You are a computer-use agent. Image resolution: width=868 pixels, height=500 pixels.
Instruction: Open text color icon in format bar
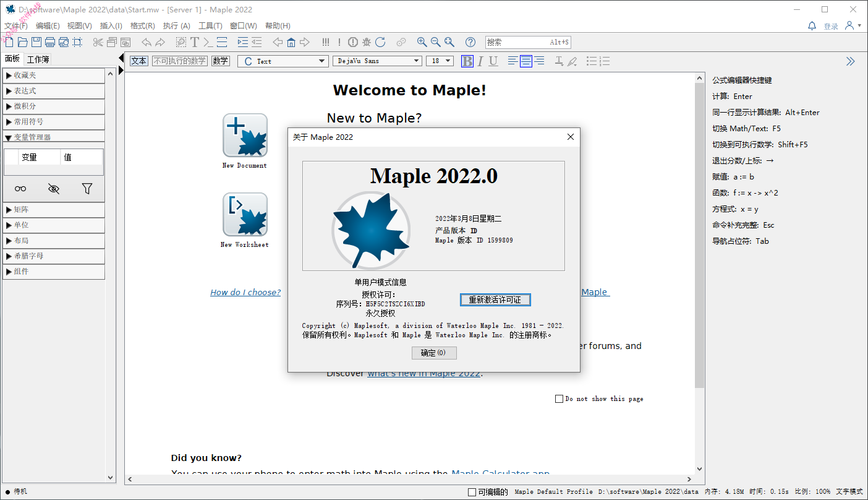coord(559,61)
